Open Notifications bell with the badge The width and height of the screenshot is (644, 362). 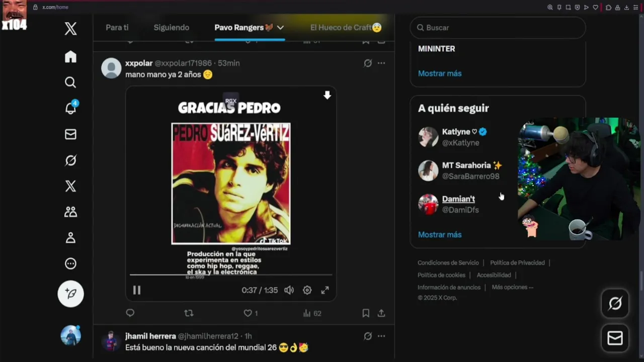pos(70,108)
